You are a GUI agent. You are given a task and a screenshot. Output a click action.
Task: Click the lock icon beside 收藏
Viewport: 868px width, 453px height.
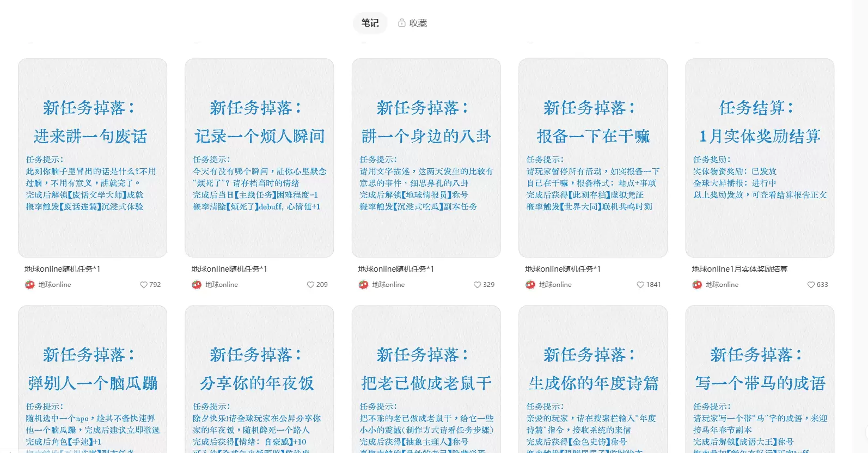click(402, 23)
